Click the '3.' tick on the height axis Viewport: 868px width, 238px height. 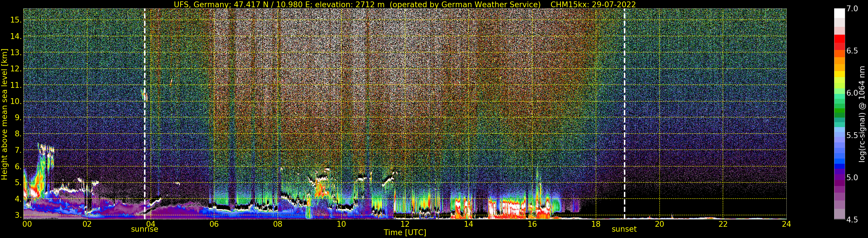click(18, 215)
